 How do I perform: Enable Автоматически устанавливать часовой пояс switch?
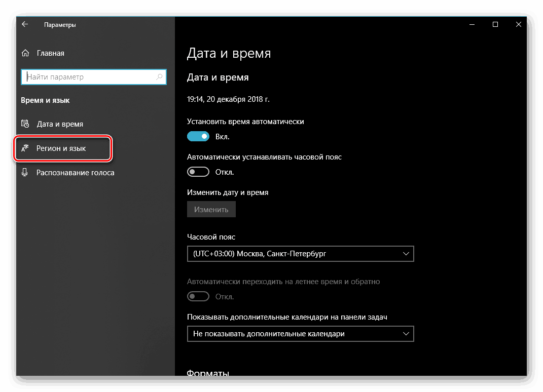(198, 172)
